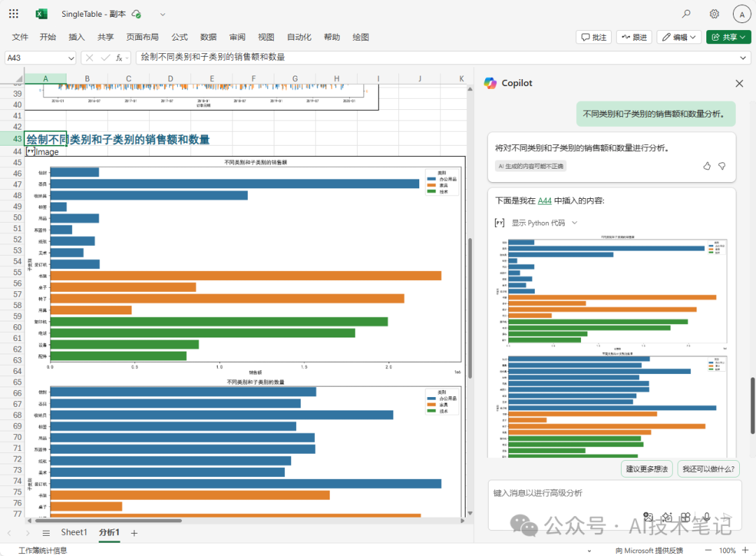
Task: Open the 编辑 mode dropdown
Action: coord(678,37)
